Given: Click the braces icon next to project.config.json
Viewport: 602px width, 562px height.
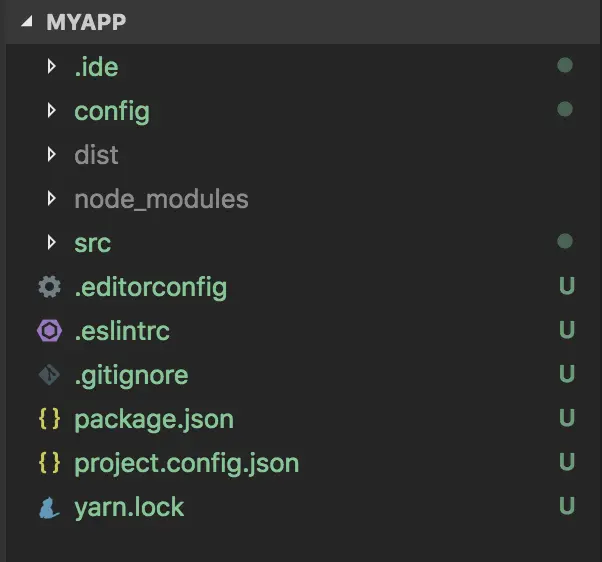Looking at the screenshot, I should [48, 464].
